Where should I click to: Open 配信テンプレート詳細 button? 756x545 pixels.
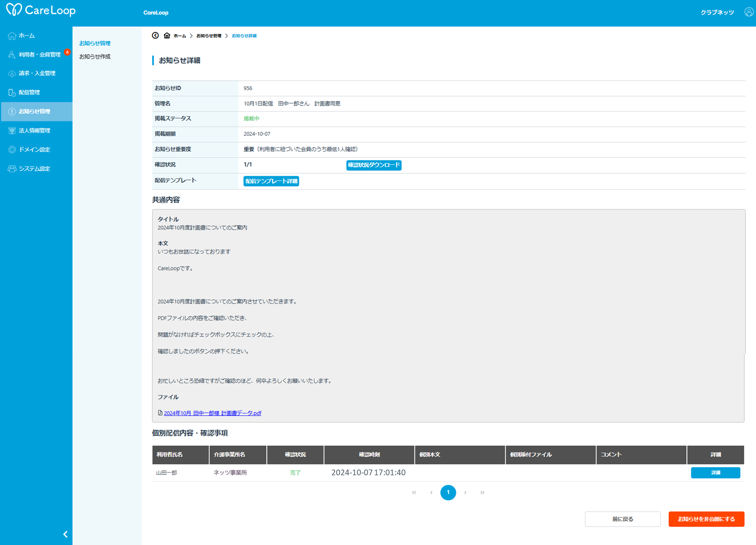point(271,181)
